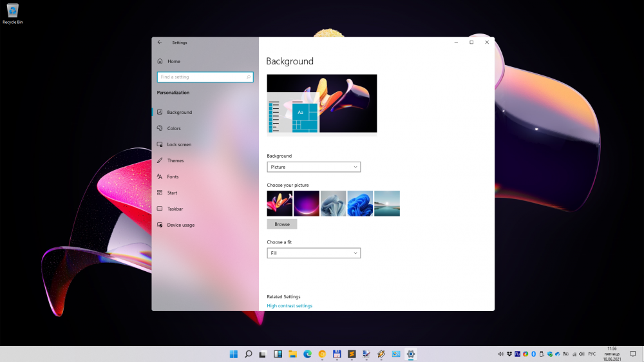Go back using the Settings back arrow

tap(160, 43)
